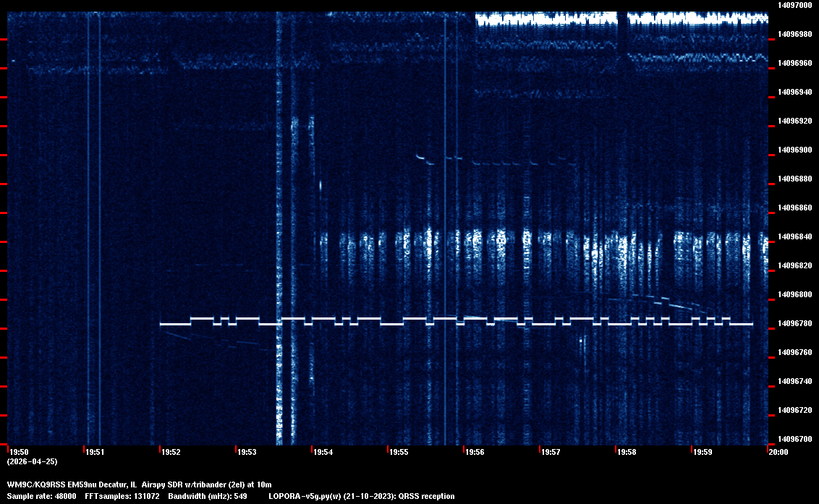Screen dimensions: 819x504
Task: Click frequency label 14096800
Action: (x=795, y=294)
